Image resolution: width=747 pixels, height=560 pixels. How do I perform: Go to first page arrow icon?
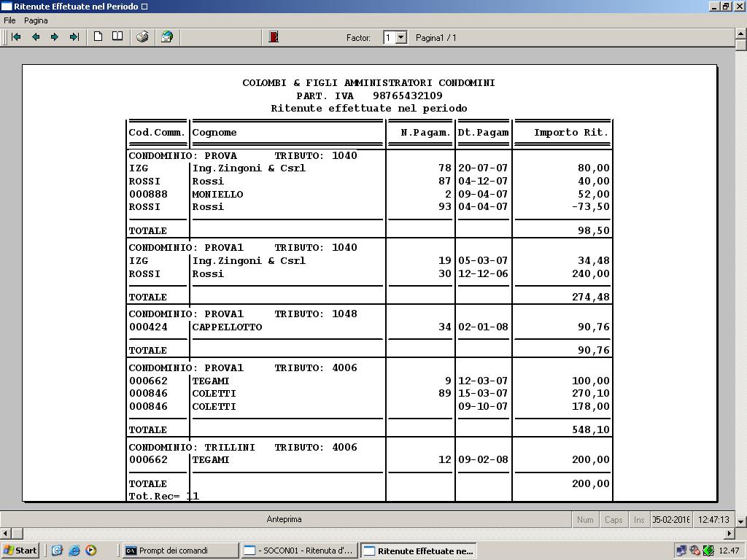tap(16, 37)
